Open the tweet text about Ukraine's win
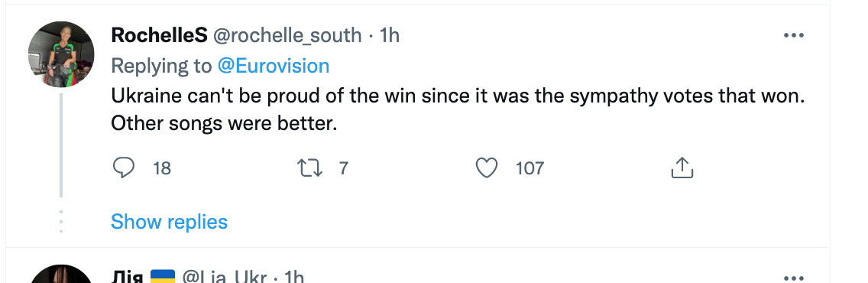The image size is (868, 283). point(458,109)
